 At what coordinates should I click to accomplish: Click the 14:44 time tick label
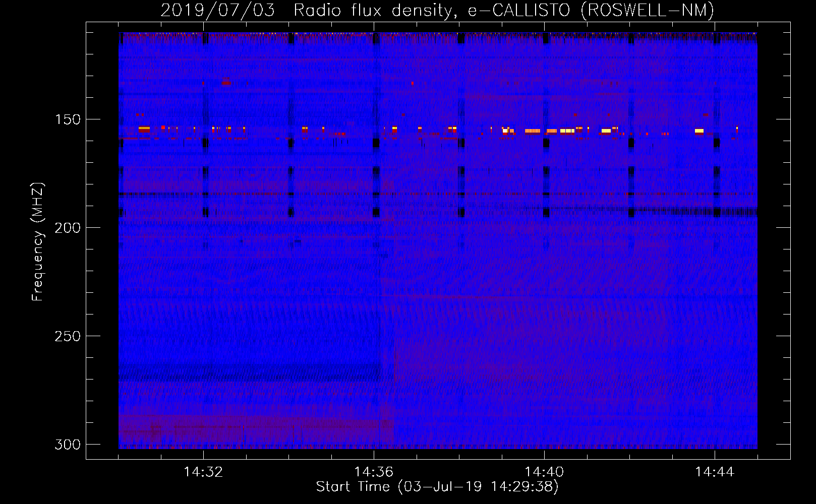tap(715, 472)
